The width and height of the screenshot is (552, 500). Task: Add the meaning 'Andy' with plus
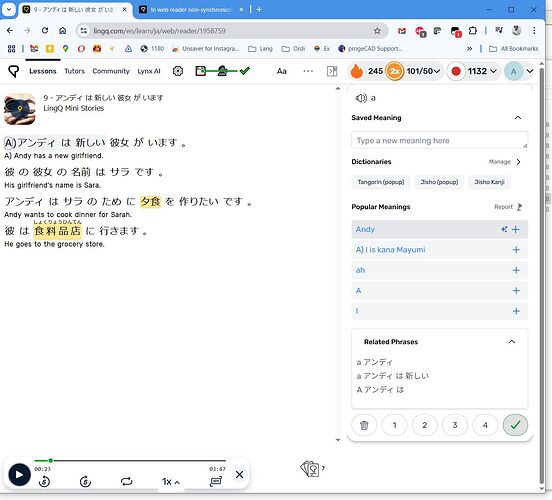click(516, 230)
